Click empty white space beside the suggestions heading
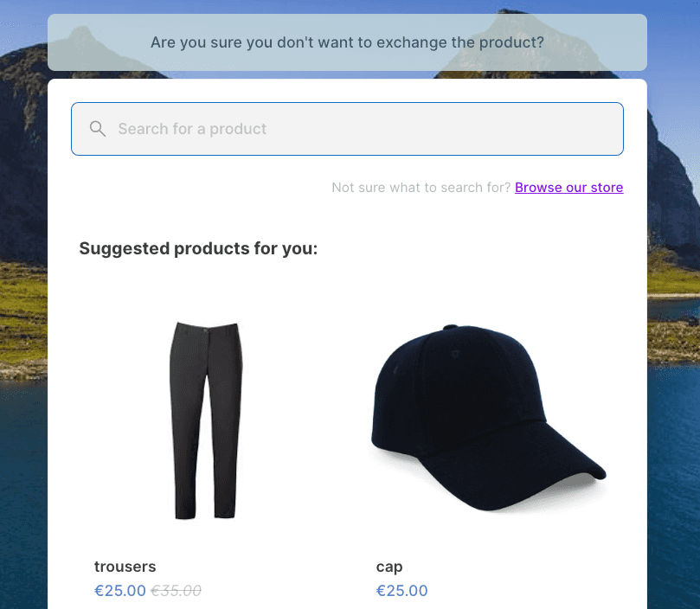 coord(469,248)
